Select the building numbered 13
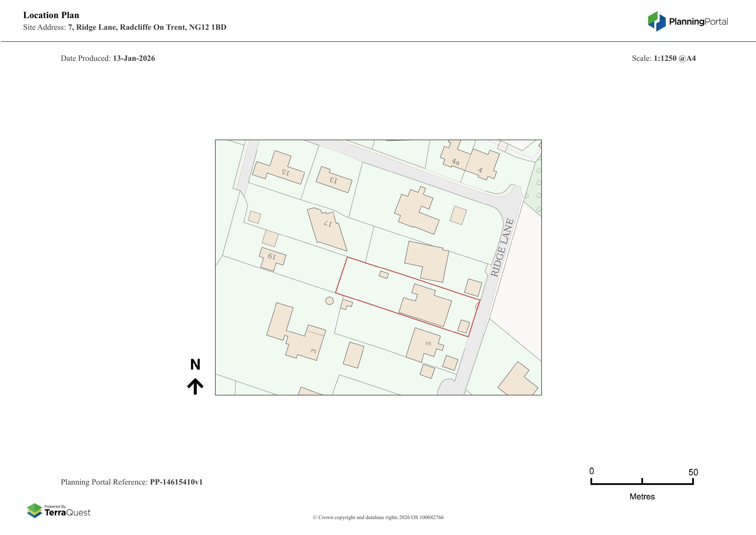Image resolution: width=756 pixels, height=535 pixels. click(334, 179)
